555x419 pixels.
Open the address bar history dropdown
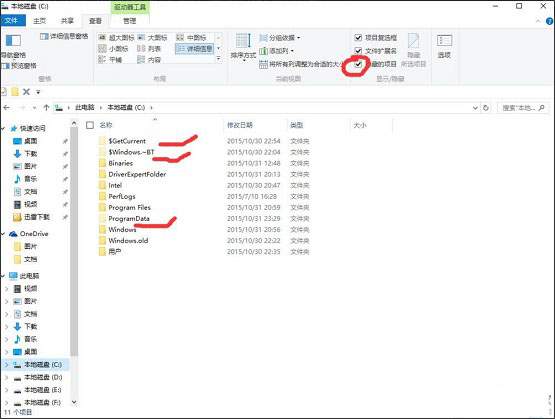click(475, 108)
